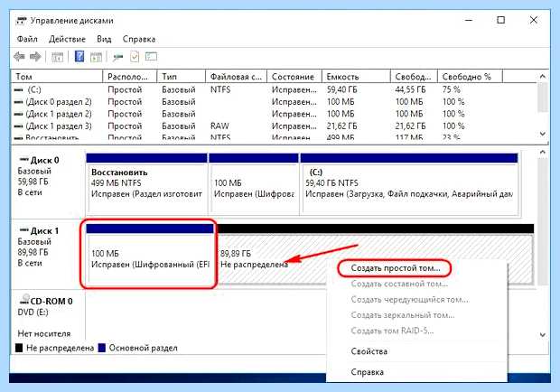Maximize the Управление дисками window
560x392 pixels.
(501, 20)
